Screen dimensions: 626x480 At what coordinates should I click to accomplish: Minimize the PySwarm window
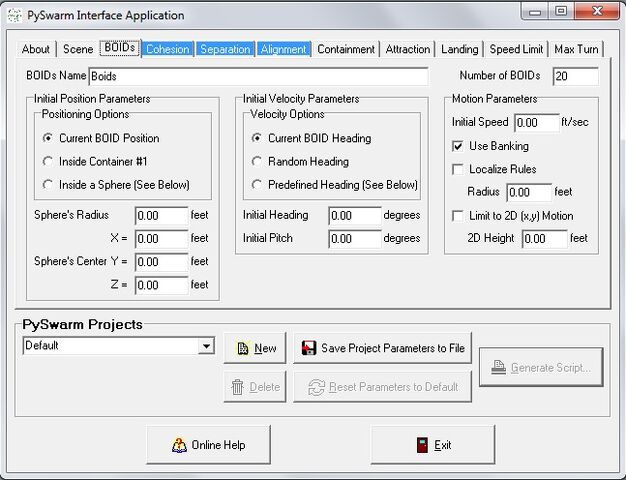[x=535, y=11]
